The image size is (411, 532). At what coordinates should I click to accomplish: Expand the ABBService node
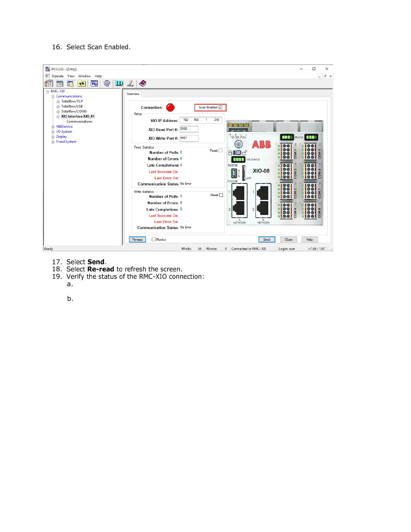click(53, 127)
